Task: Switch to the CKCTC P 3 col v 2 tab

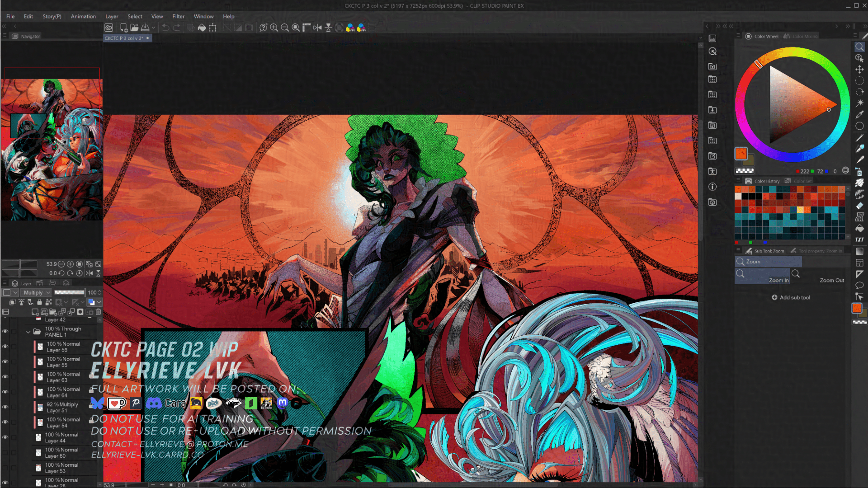Action: 127,38
